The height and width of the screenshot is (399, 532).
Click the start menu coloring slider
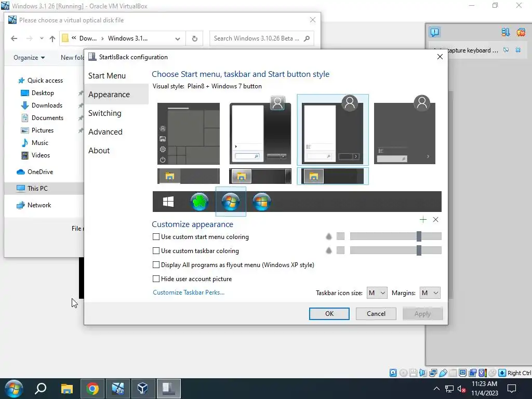click(395, 236)
